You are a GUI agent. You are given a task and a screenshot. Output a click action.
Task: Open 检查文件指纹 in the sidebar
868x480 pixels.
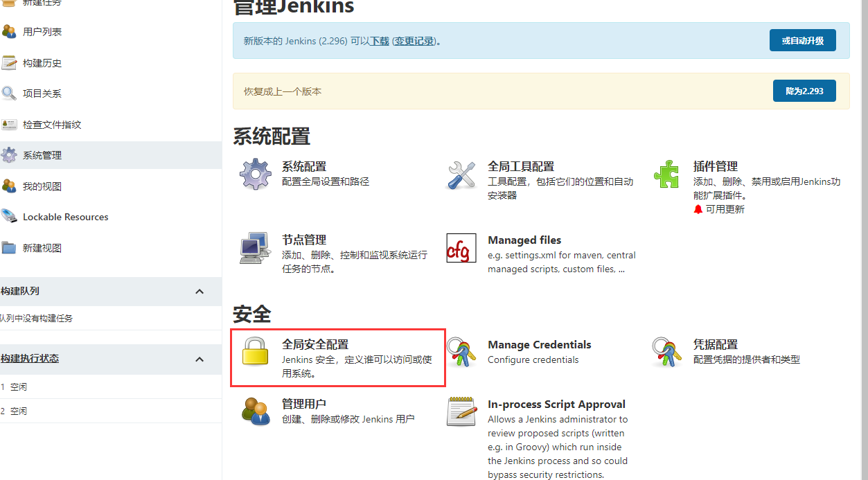point(52,125)
